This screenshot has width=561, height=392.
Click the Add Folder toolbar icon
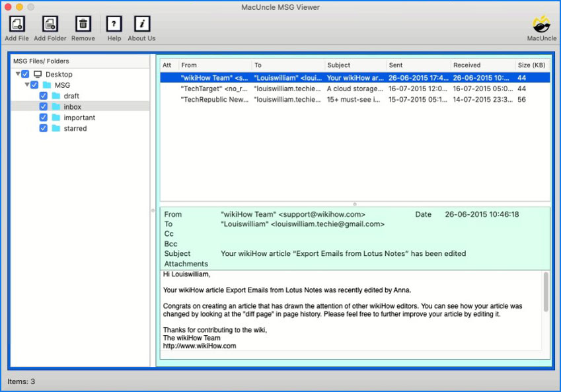coord(50,24)
